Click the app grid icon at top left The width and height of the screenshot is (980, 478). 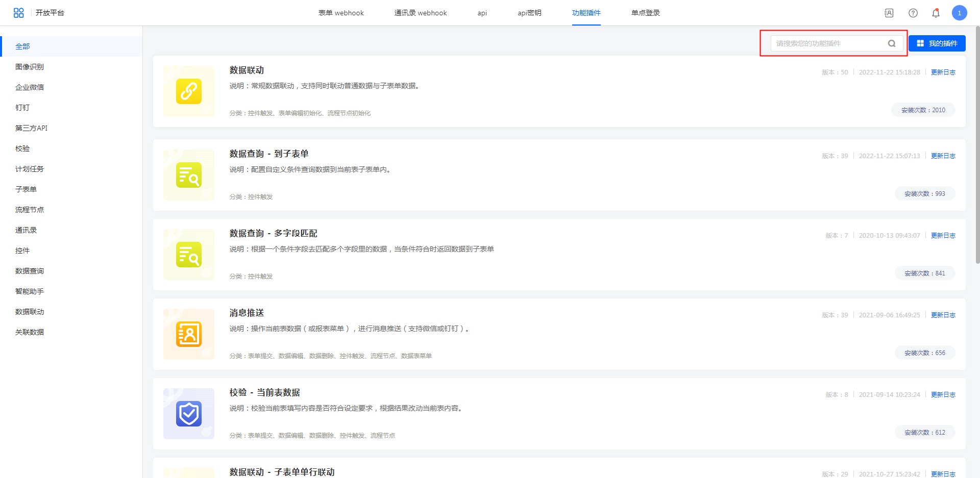19,13
